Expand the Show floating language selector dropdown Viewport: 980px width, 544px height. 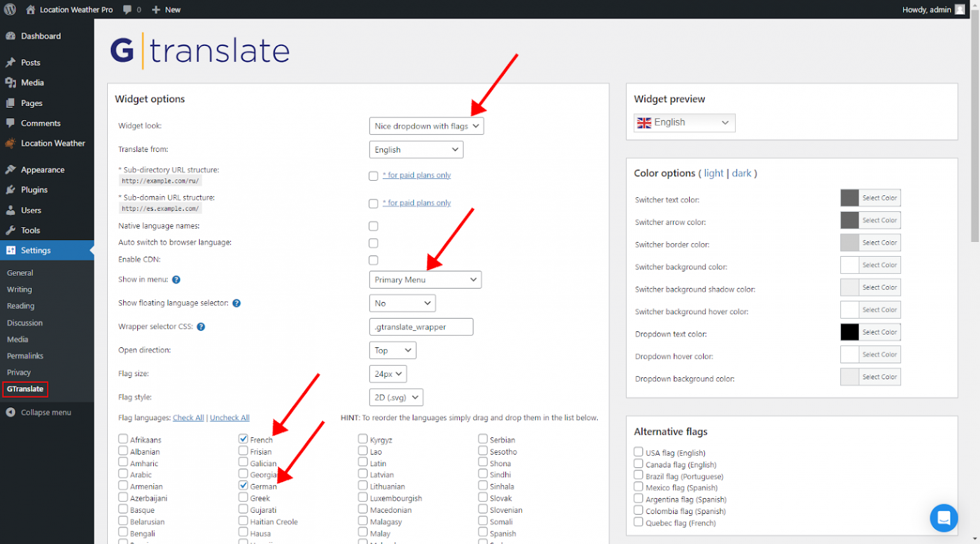click(x=402, y=303)
